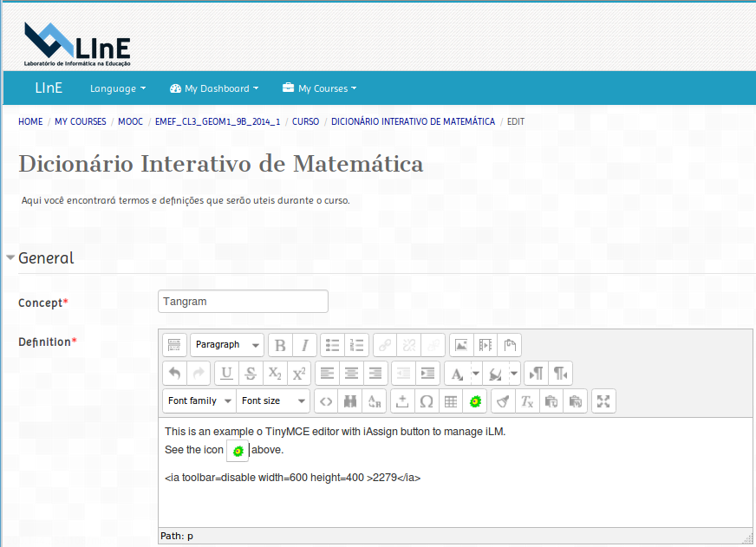Open the Font family dropdown

[x=199, y=401]
